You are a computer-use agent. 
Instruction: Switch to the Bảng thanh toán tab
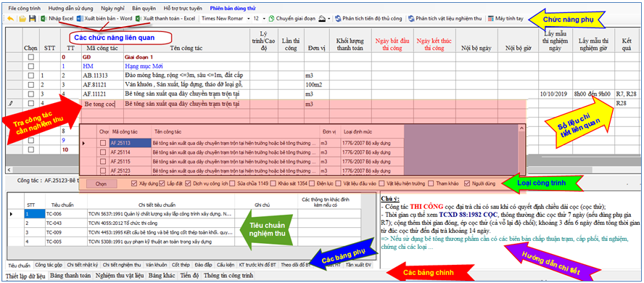click(70, 276)
